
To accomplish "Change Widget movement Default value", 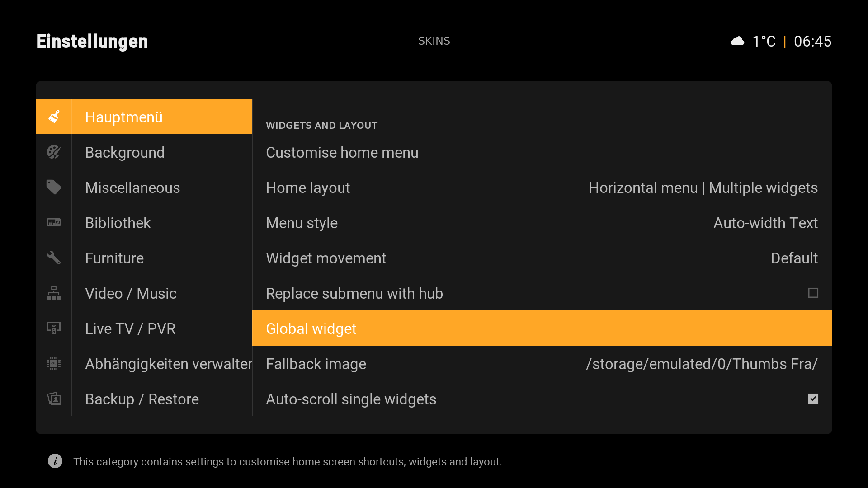I will click(x=794, y=258).
